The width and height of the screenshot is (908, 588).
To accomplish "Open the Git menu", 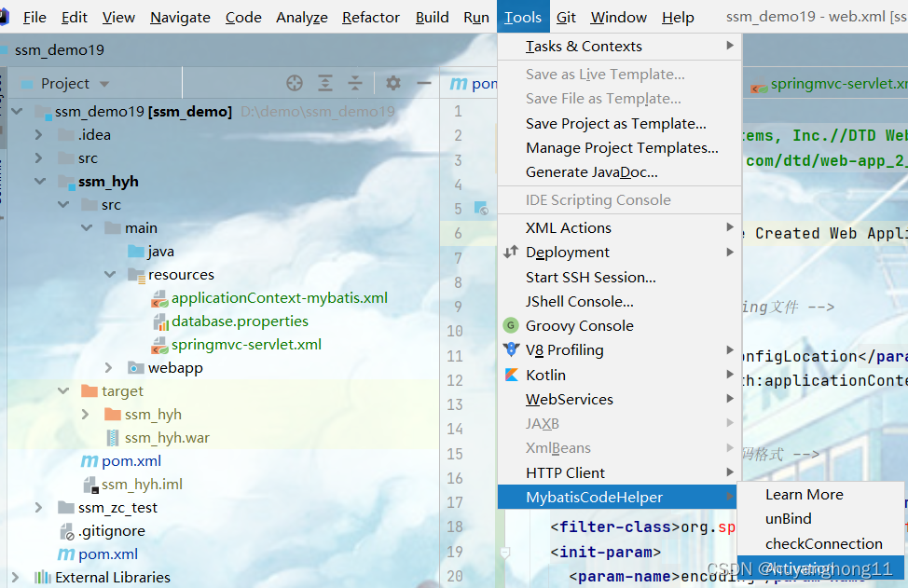I will coord(566,18).
